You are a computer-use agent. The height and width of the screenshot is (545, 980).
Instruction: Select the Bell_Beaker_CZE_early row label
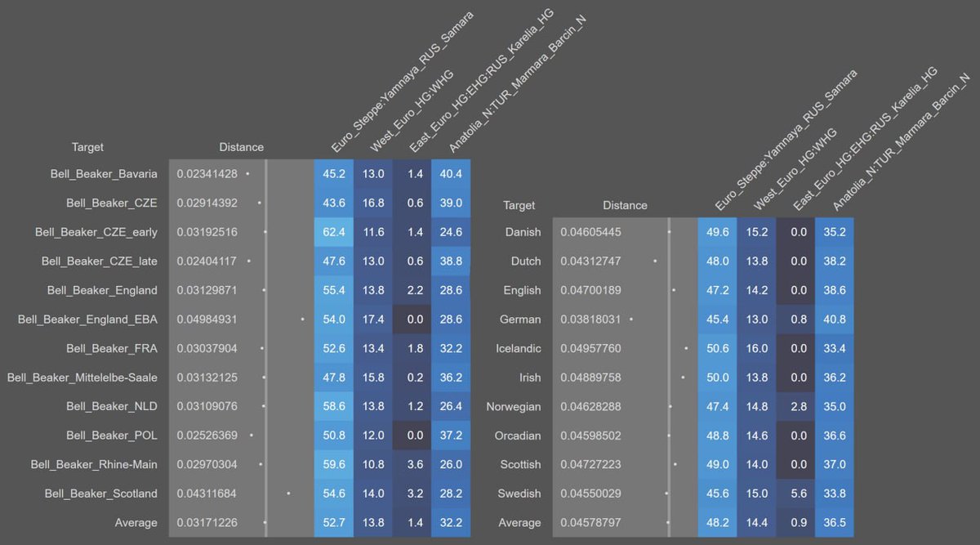pyautogui.click(x=96, y=232)
